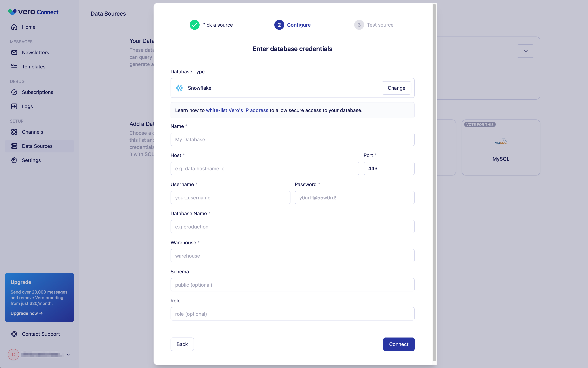Image resolution: width=588 pixels, height=368 pixels.
Task: Open white-list Vero's IP address link
Action: (x=237, y=110)
